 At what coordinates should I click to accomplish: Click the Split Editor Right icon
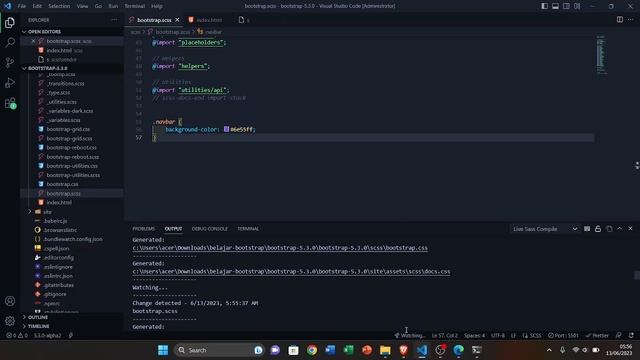620,20
